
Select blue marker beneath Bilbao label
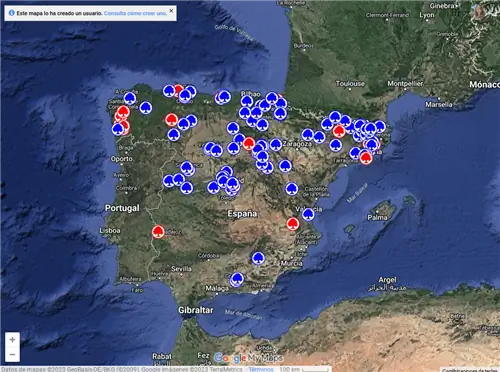coord(247,101)
